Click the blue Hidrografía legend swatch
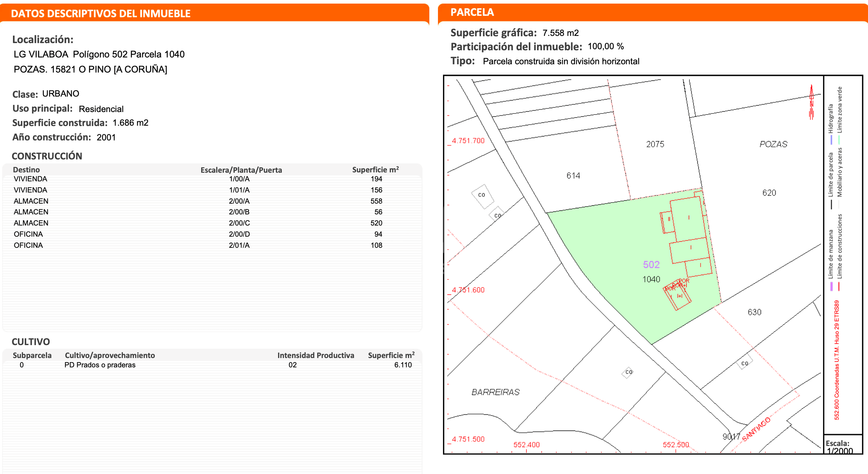The width and height of the screenshot is (868, 474). click(831, 140)
